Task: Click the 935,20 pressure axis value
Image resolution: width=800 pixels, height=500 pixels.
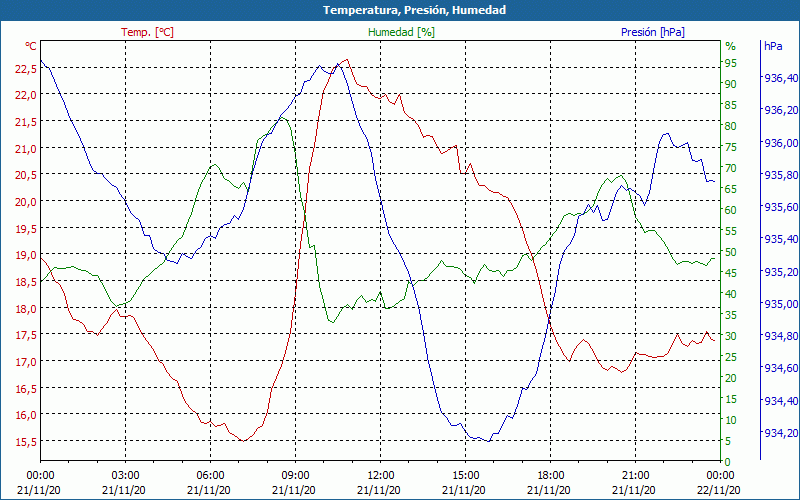Action: tap(781, 272)
